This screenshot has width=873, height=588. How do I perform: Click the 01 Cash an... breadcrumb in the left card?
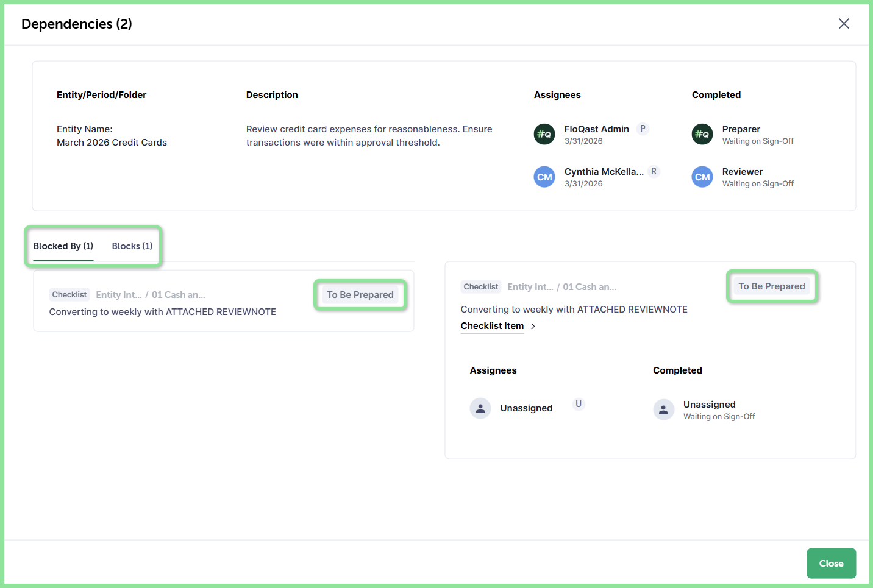[179, 295]
